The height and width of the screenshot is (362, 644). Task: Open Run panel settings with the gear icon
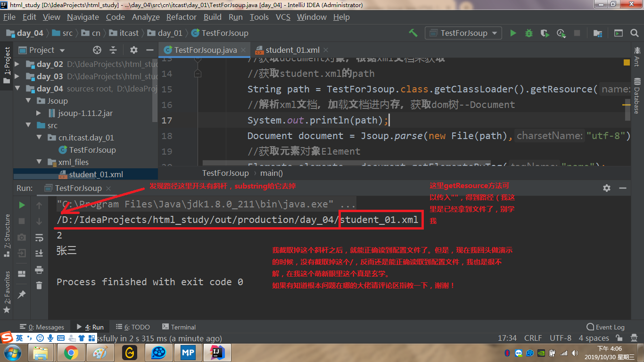(606, 188)
